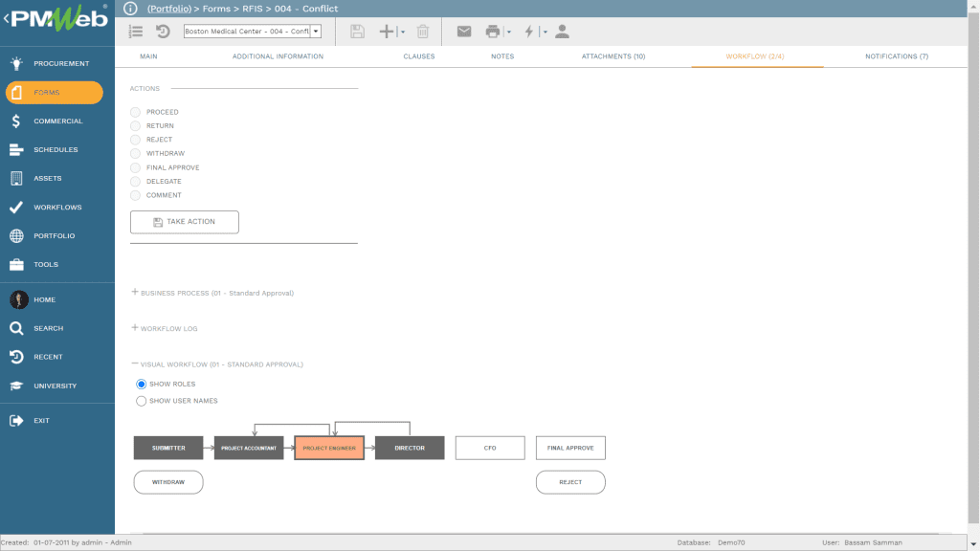Select the Return action radio button
Screen dimensions: 980x551
coord(135,125)
